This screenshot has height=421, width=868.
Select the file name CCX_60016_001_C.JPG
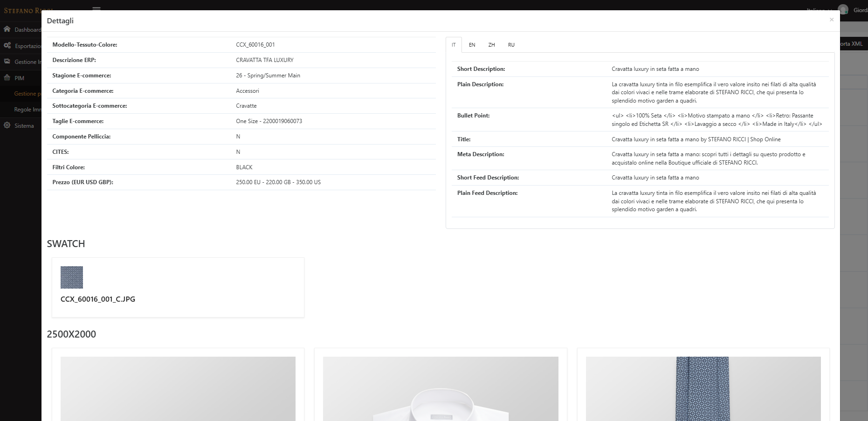click(98, 299)
